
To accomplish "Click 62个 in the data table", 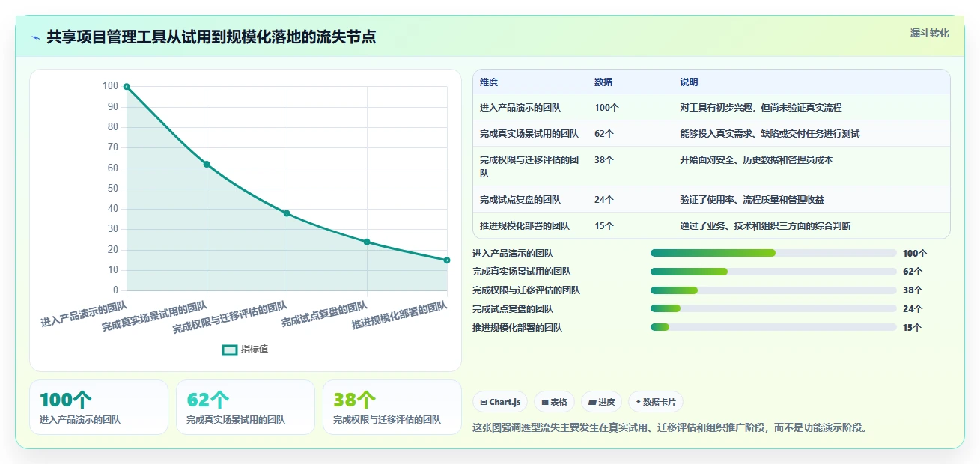I will coord(604,134).
